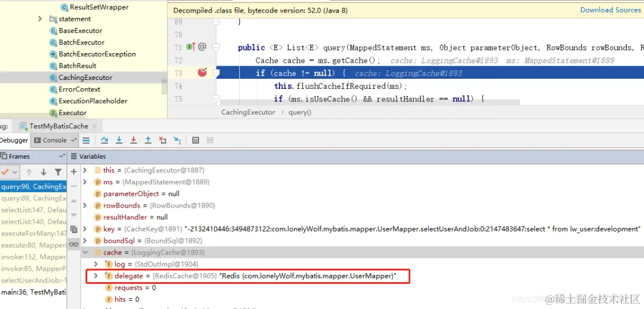This screenshot has height=309, width=644.
Task: Click the Variables panel header icon
Action: click(x=74, y=156)
